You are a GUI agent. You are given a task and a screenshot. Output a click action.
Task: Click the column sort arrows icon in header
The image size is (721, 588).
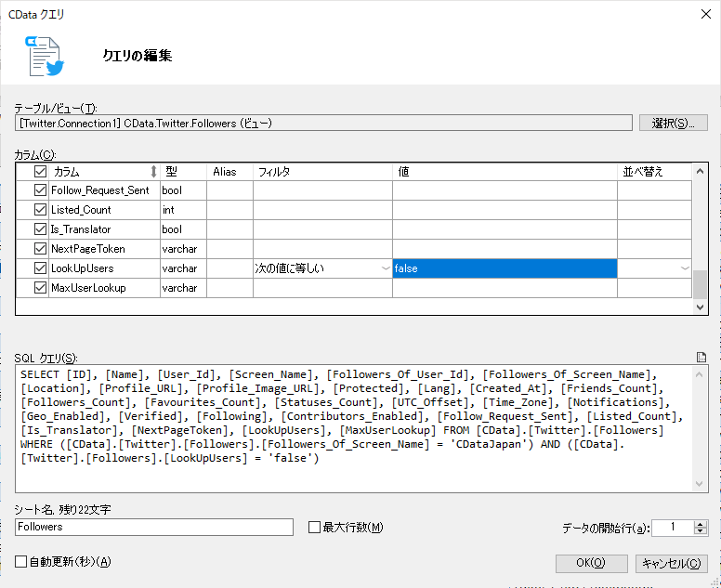[153, 172]
